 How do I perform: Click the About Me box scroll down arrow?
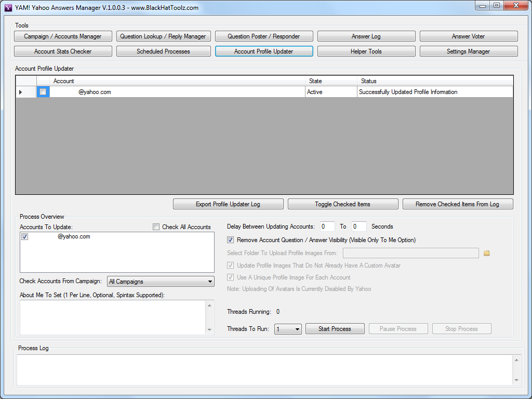(x=210, y=329)
